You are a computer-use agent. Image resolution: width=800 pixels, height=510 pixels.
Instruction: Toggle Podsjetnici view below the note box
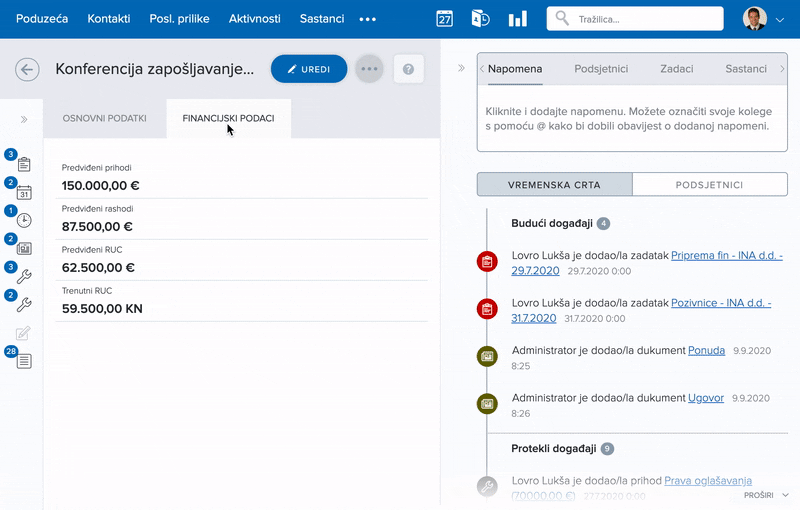710,185
